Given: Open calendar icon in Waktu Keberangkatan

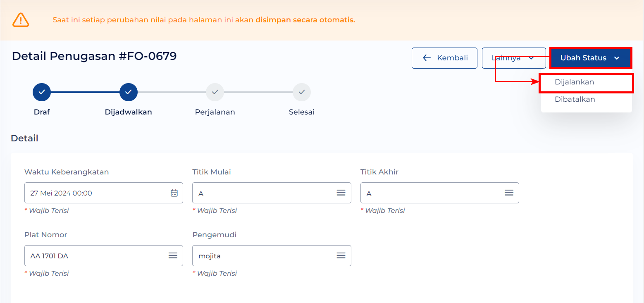Looking at the screenshot, I should tap(174, 193).
